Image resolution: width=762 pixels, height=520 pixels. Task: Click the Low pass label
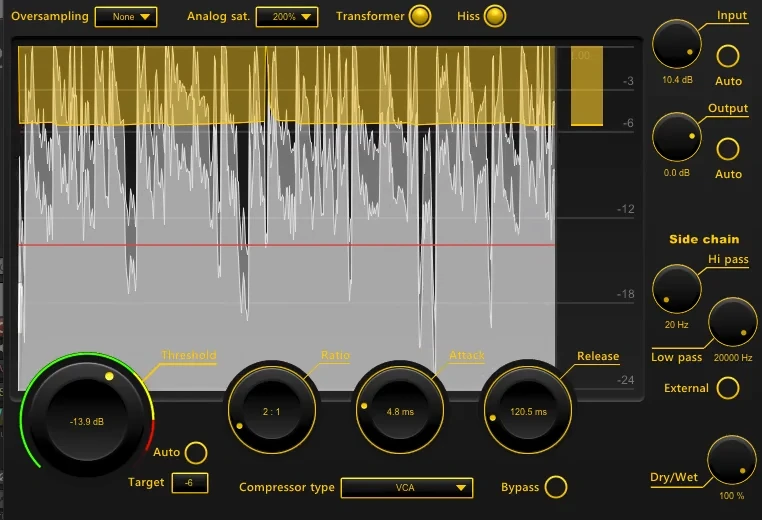tap(676, 357)
